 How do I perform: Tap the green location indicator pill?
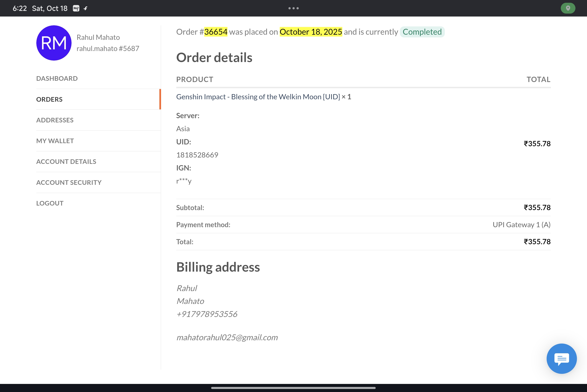click(x=568, y=8)
